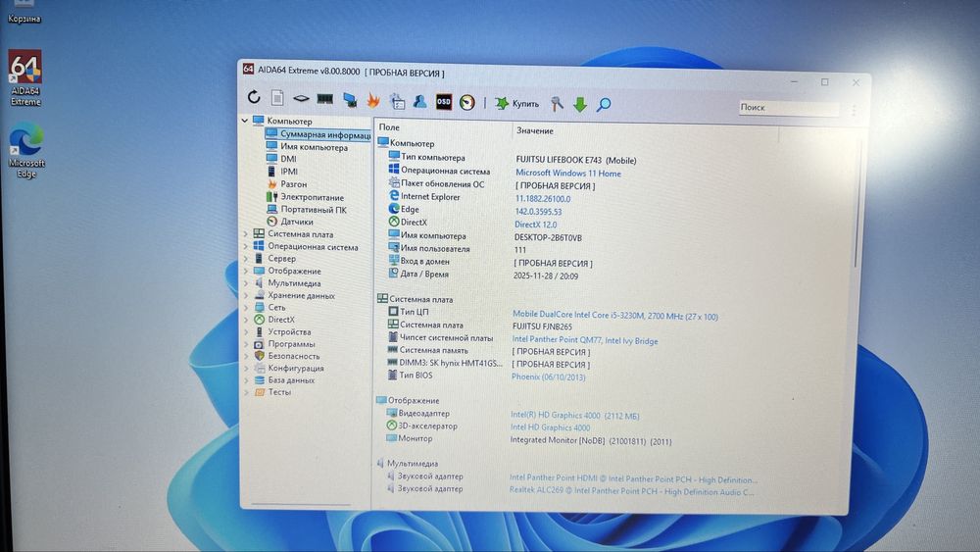The width and height of the screenshot is (980, 552).
Task: Open the Разгон tree item
Action: (287, 184)
